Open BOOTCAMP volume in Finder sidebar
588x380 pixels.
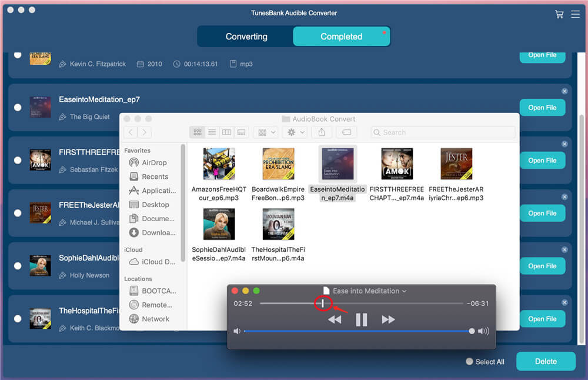(152, 291)
